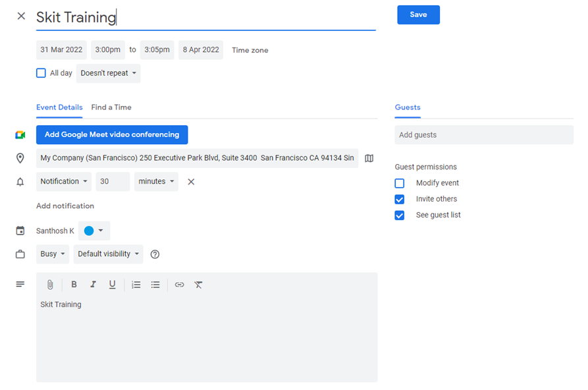
Task: Check the Modify event permission
Action: pos(400,183)
